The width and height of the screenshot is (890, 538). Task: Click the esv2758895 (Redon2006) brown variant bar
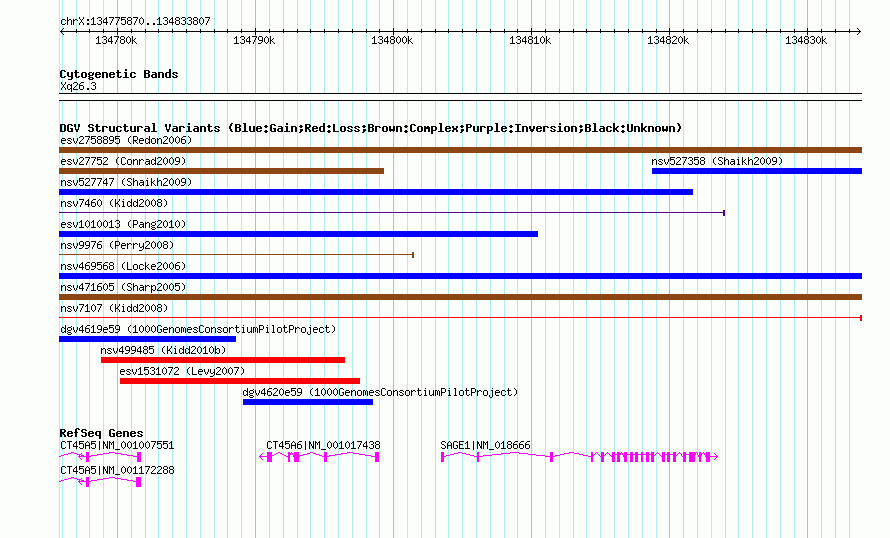(x=460, y=150)
